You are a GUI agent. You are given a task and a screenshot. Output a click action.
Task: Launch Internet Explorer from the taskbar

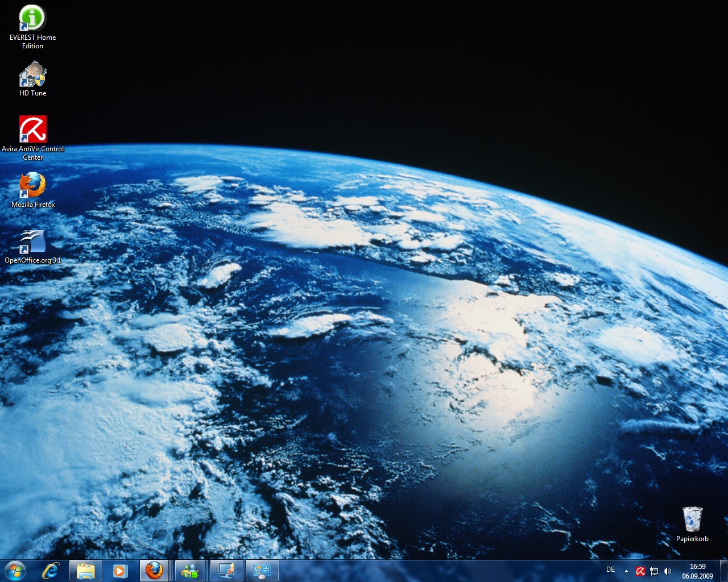click(x=51, y=571)
